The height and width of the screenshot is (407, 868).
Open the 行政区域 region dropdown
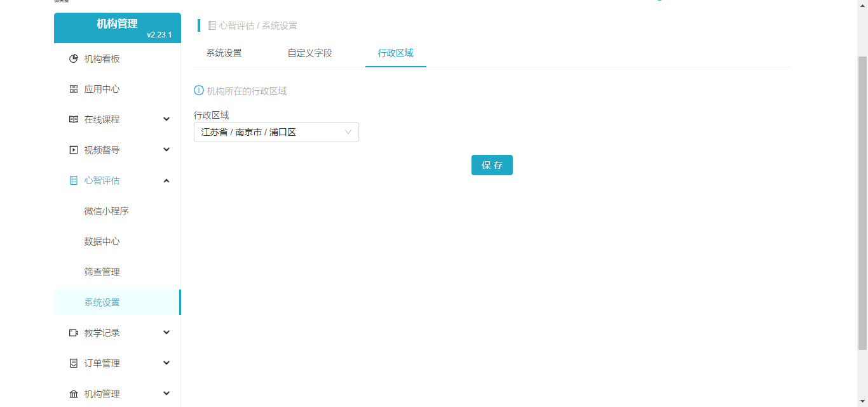[x=276, y=132]
